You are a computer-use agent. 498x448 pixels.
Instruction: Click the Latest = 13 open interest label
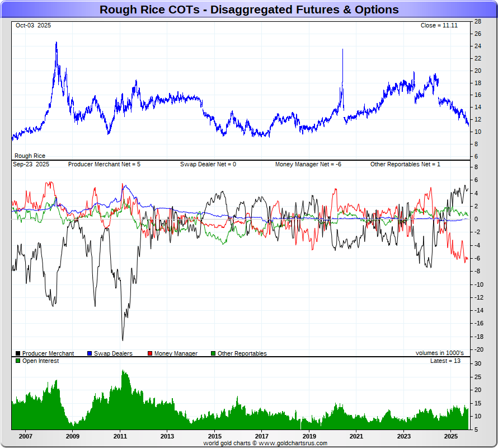[445, 361]
